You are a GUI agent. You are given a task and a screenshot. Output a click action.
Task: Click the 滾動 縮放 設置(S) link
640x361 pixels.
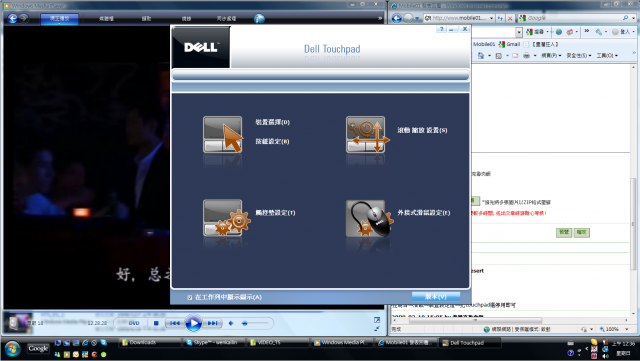pos(422,130)
